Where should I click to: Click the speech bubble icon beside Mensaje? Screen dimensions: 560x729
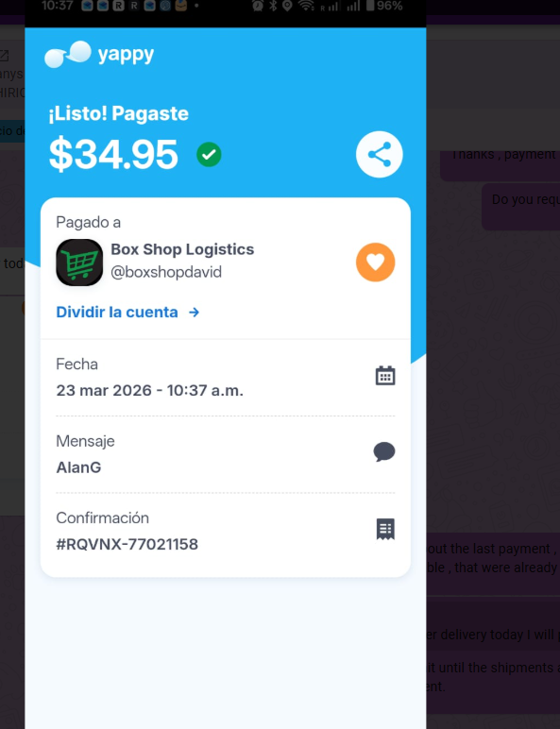pyautogui.click(x=384, y=452)
